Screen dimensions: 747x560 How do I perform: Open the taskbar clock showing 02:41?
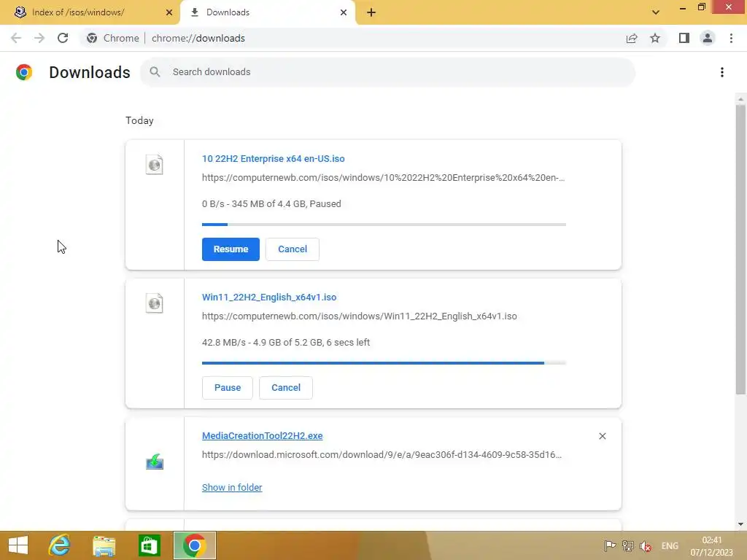click(712, 546)
